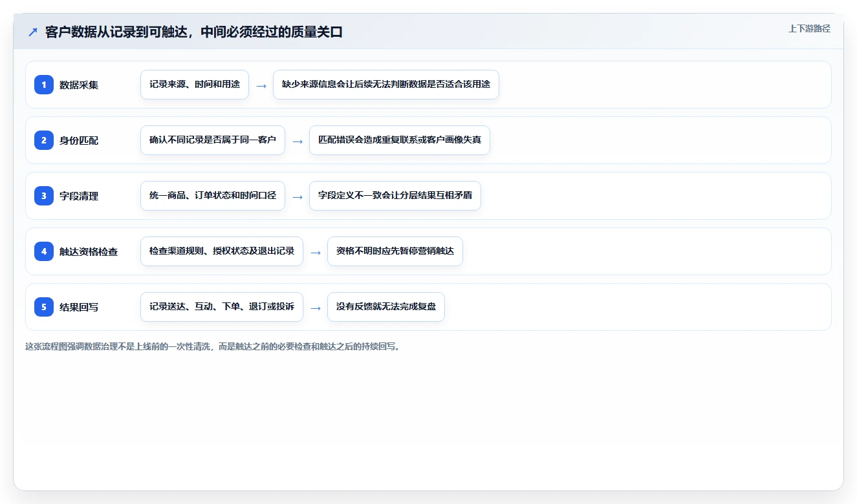Click the 触达资格检查 step label
This screenshot has width=857, height=504.
click(89, 251)
